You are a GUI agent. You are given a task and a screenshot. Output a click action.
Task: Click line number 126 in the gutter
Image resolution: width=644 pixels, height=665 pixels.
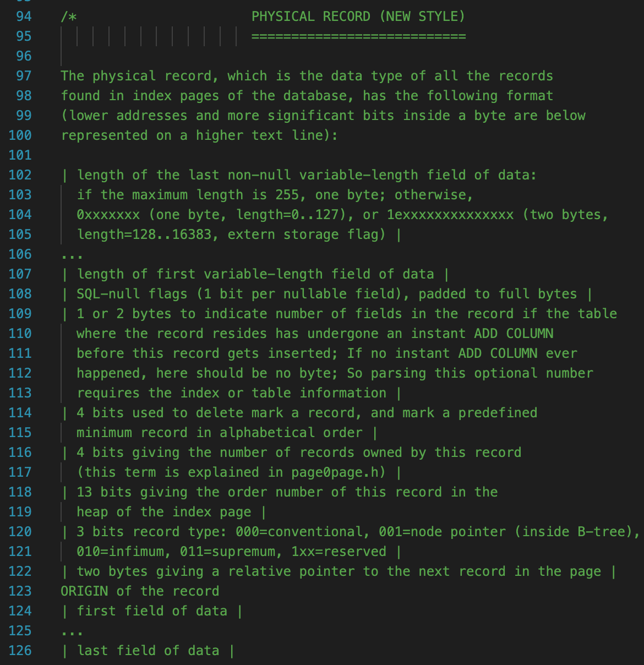(x=20, y=651)
